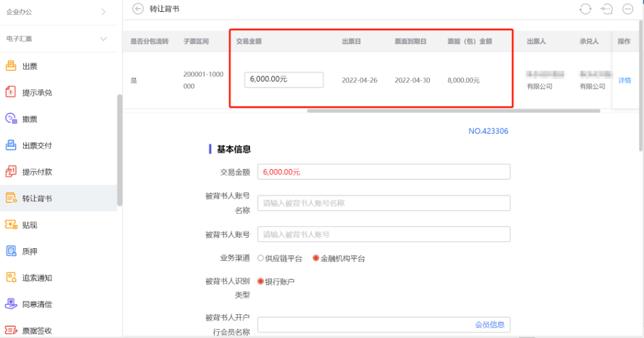The width and height of the screenshot is (644, 338).
Task: Click the NO.423306 bill number
Action: click(x=489, y=131)
